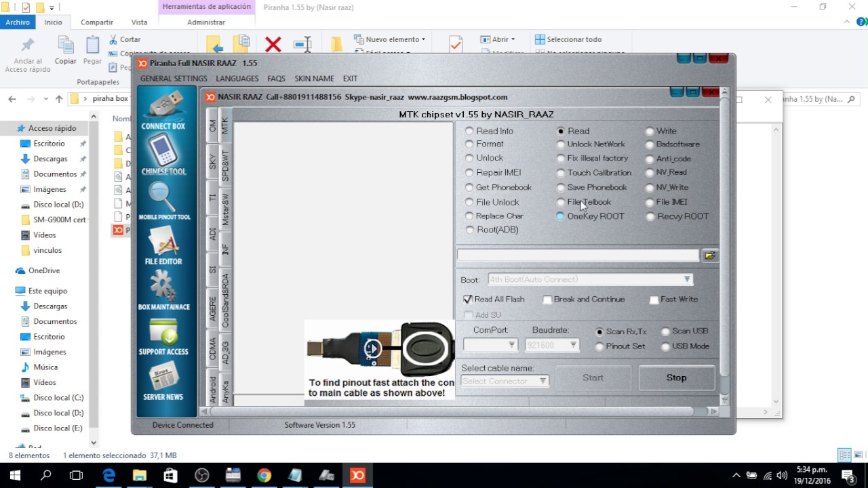The height and width of the screenshot is (488, 868).
Task: Open the Support Access icon
Action: tap(163, 335)
